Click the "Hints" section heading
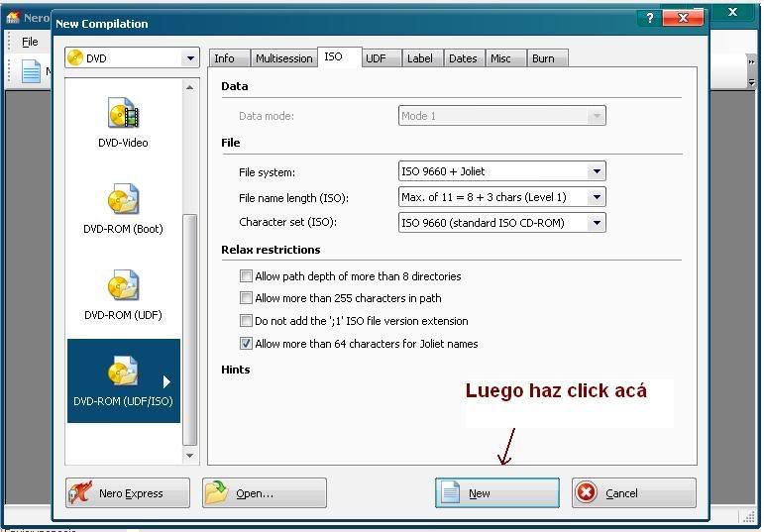Image resolution: width=764 pixels, height=532 pixels. (x=236, y=370)
